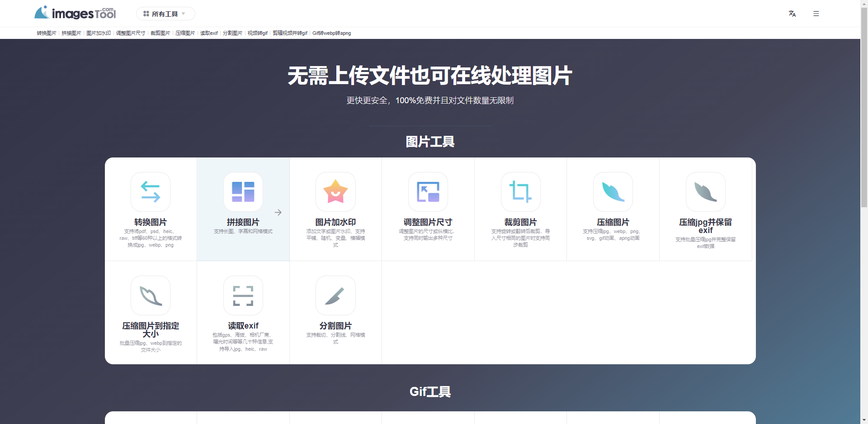Open the 调整图片尺寸 resize tool icon
Image resolution: width=868 pixels, height=424 pixels.
coord(428,192)
